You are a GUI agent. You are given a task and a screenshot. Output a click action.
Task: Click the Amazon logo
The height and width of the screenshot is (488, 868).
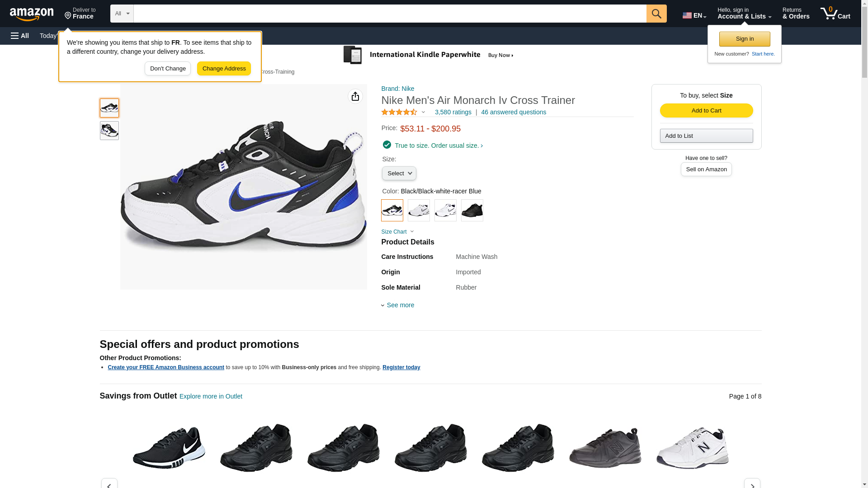click(32, 14)
